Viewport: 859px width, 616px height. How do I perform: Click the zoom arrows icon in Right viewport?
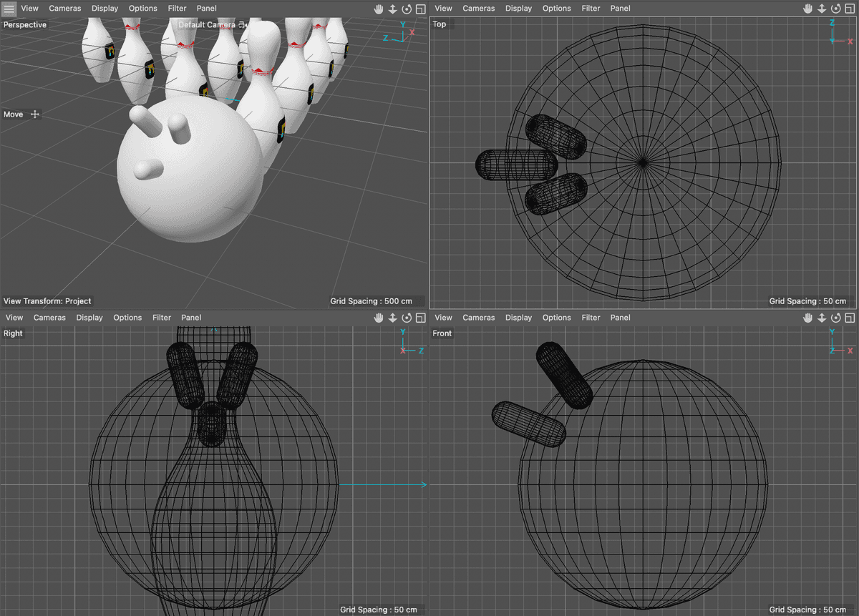[393, 318]
